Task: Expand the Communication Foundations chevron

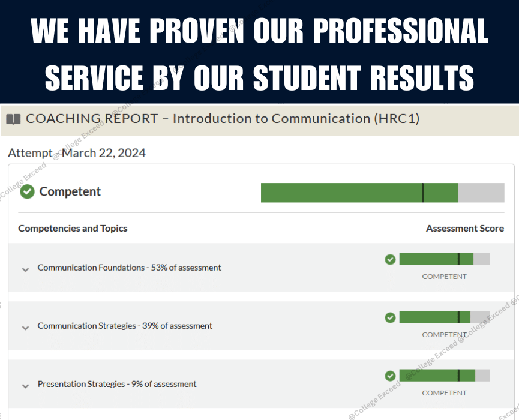Action: click(25, 270)
